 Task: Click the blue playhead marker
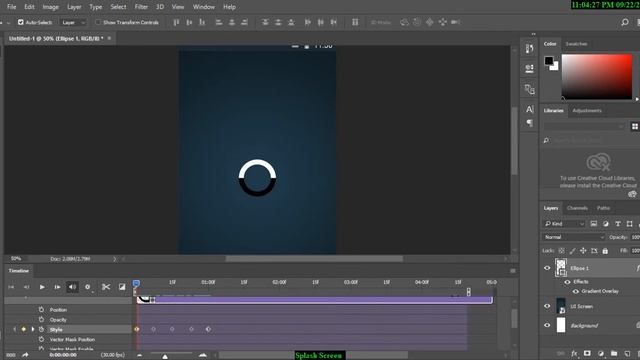[x=136, y=283]
